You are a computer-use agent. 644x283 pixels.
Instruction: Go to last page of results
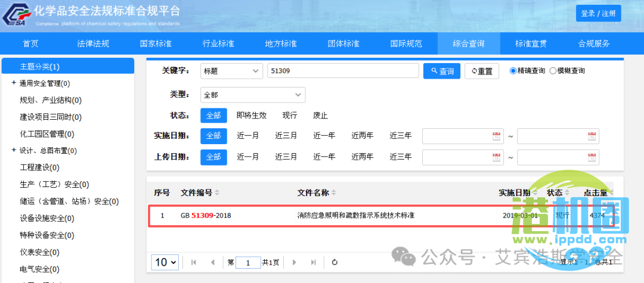(314, 263)
